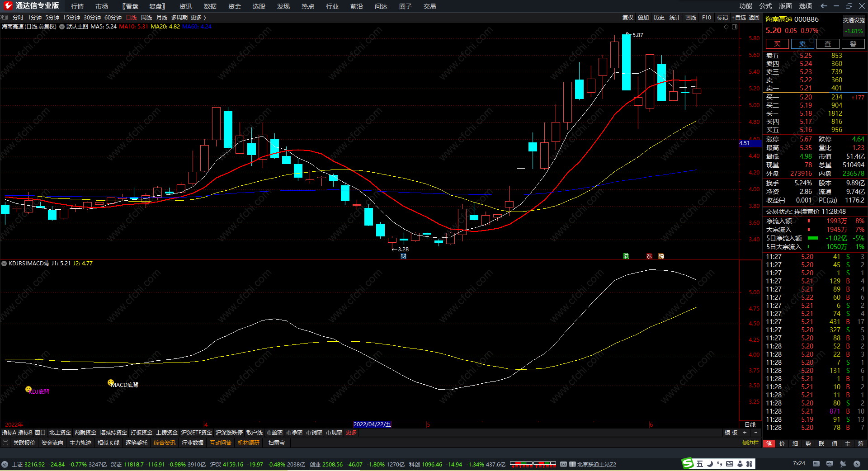868x471 pixels.
Task: Select the 北上资金 indicator tab
Action: (x=60, y=433)
